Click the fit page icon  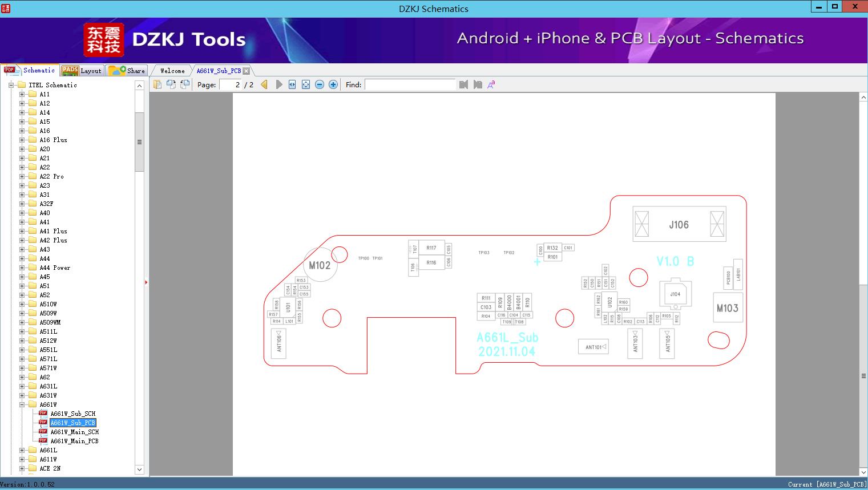click(306, 84)
